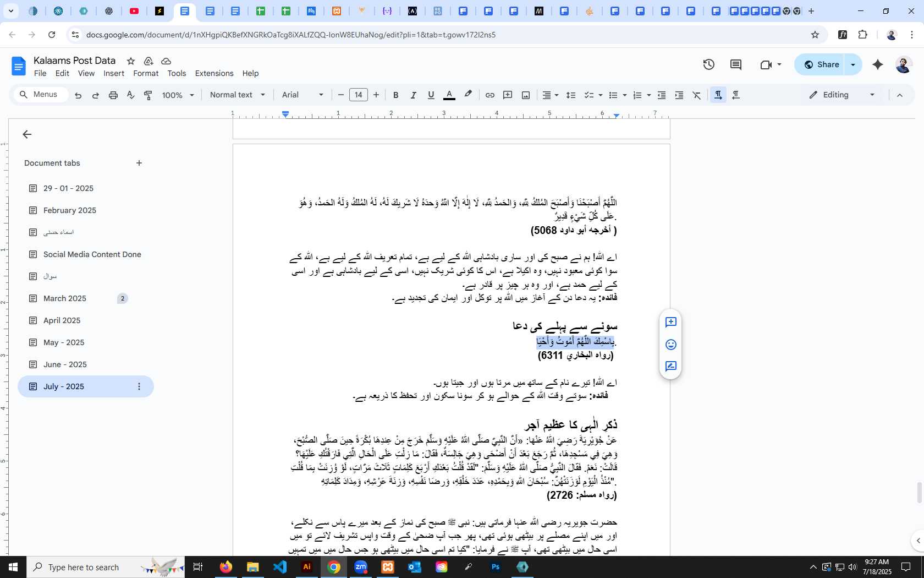The image size is (924, 578).
Task: Toggle italic formatting
Action: (413, 95)
